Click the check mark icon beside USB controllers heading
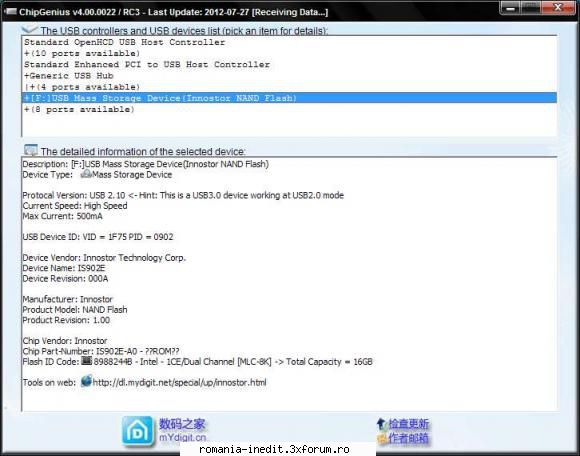 click(x=30, y=29)
